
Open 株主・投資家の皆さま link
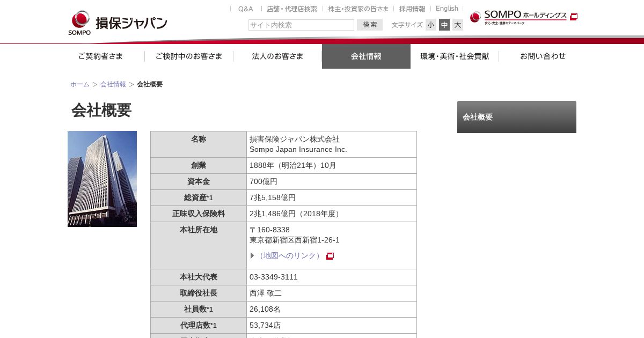click(358, 9)
